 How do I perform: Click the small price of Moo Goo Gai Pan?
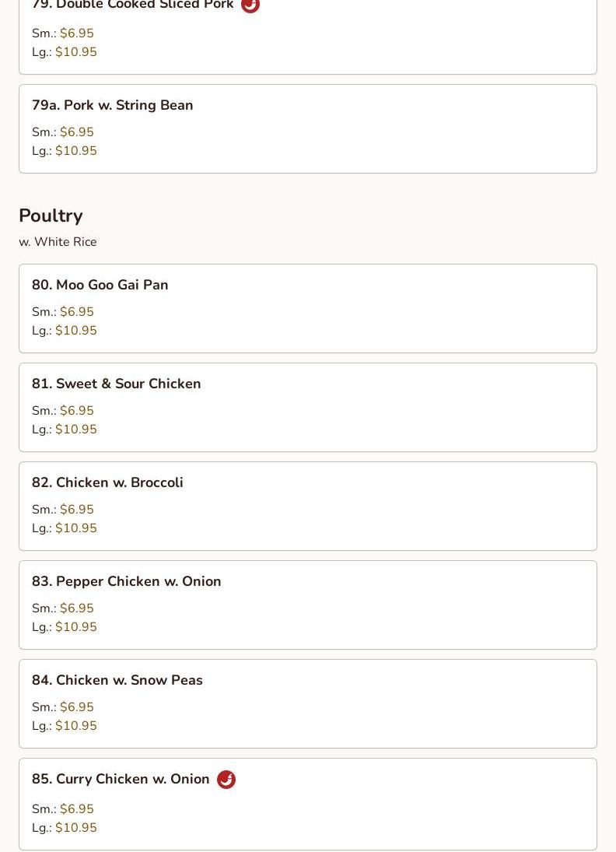tap(76, 312)
